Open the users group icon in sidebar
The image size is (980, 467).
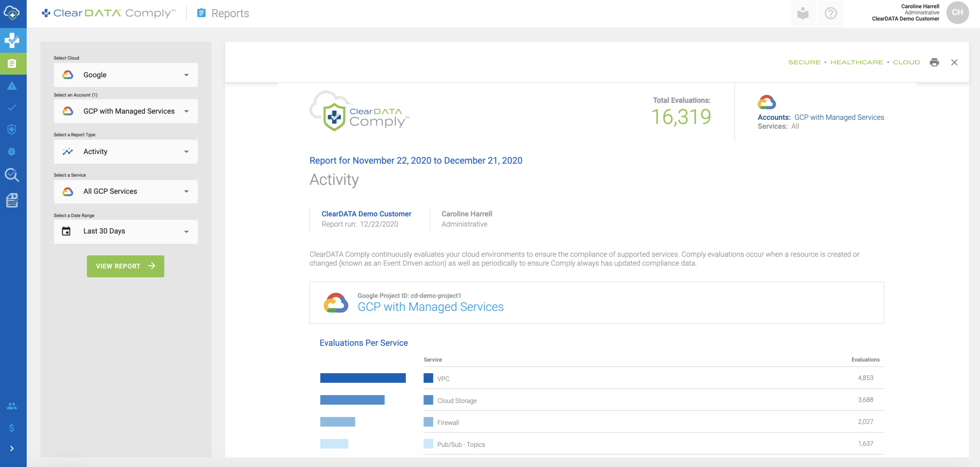[12, 406]
